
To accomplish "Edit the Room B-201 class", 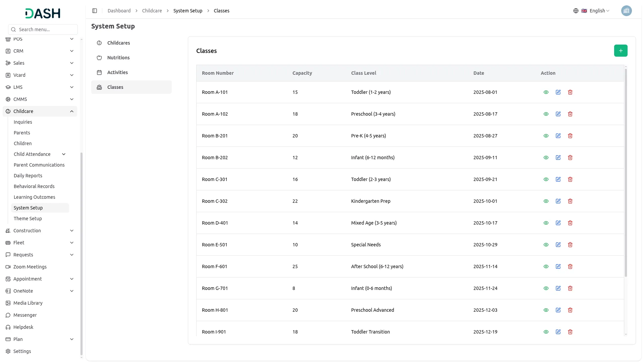I will tap(558, 136).
